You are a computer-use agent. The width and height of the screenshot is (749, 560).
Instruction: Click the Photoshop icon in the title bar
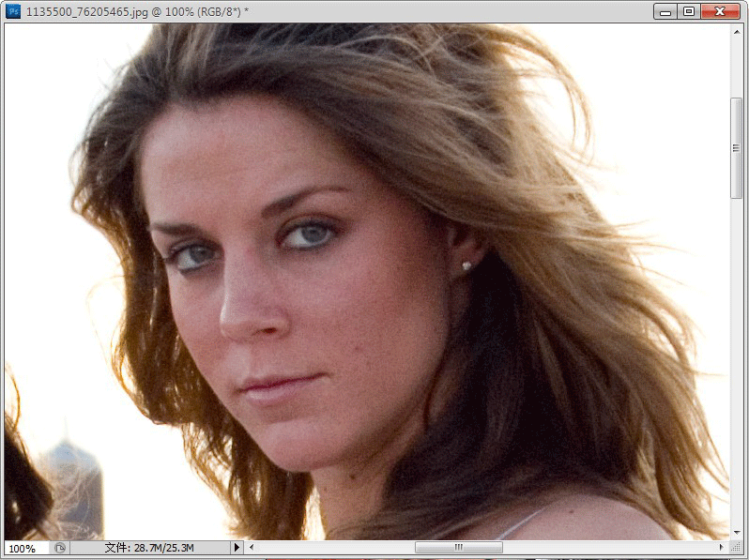[x=13, y=11]
